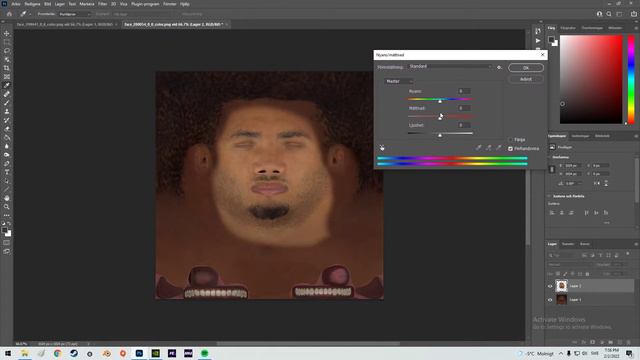This screenshot has height=360, width=640.
Task: Enable the Färga checkbox
Action: [x=510, y=140]
